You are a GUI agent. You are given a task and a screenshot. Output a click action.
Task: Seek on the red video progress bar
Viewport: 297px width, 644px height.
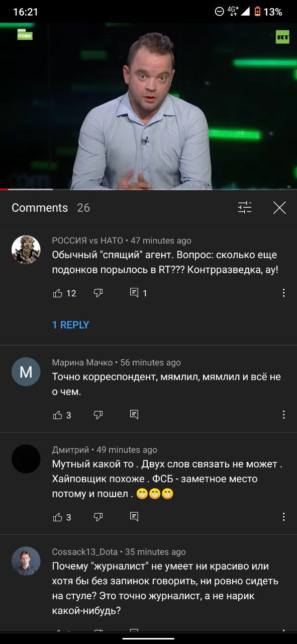(x=148, y=189)
